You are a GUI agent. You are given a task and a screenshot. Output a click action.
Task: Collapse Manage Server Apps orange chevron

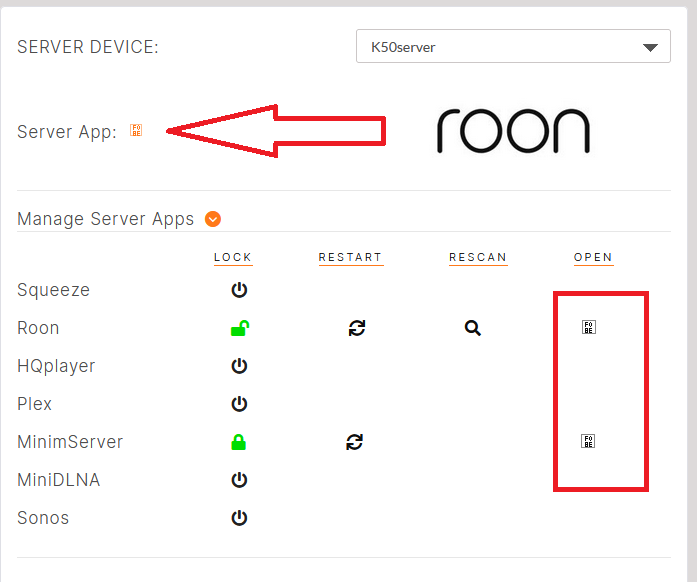[212, 219]
